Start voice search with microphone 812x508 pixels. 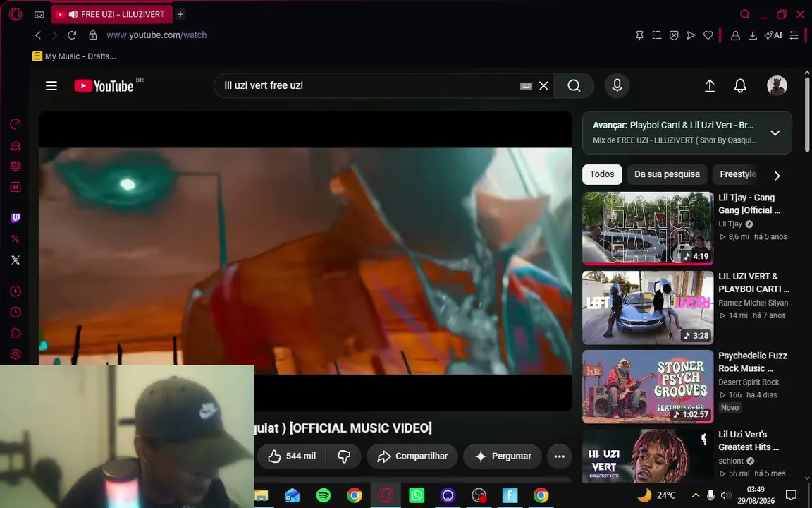[617, 85]
